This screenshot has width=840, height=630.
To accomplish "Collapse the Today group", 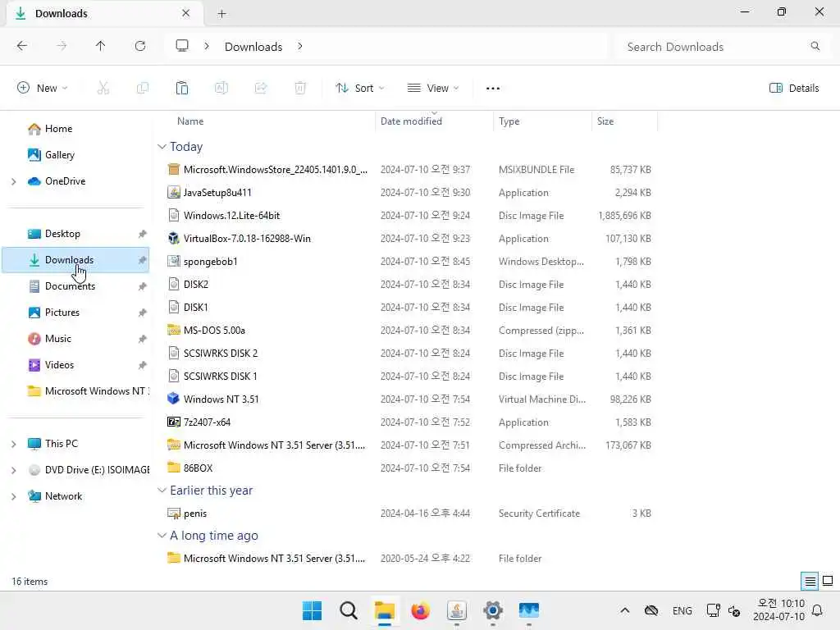I will (162, 146).
